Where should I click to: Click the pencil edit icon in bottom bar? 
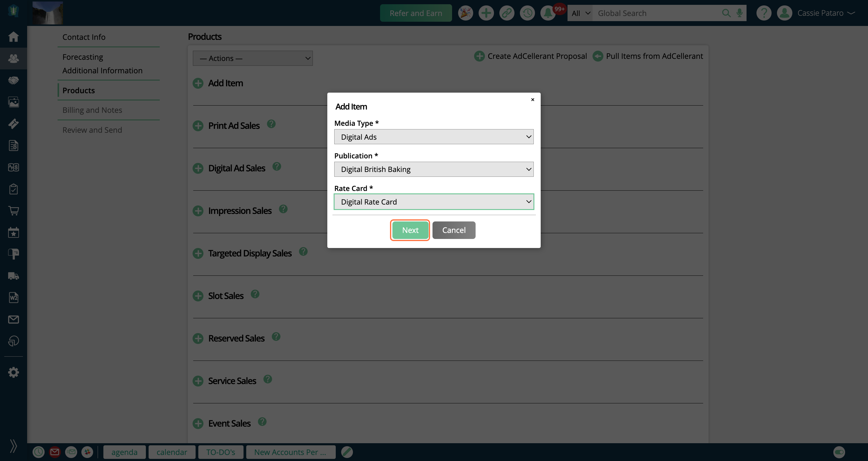click(x=347, y=452)
